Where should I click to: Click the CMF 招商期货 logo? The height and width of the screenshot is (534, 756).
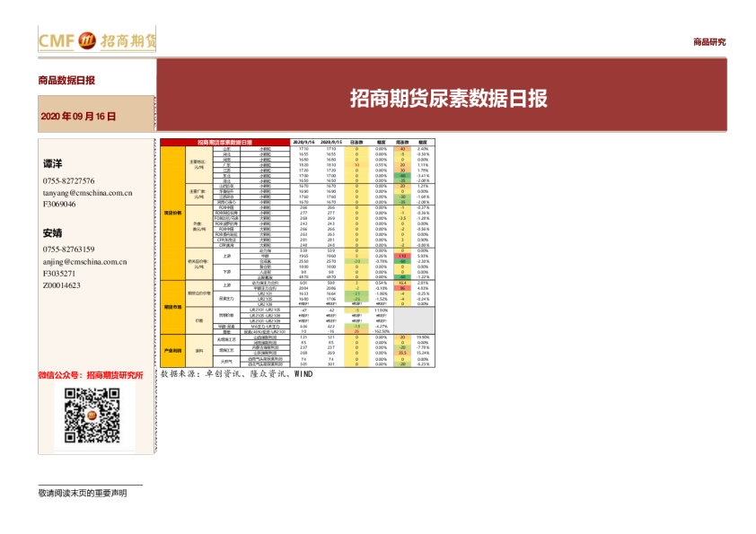(x=97, y=40)
